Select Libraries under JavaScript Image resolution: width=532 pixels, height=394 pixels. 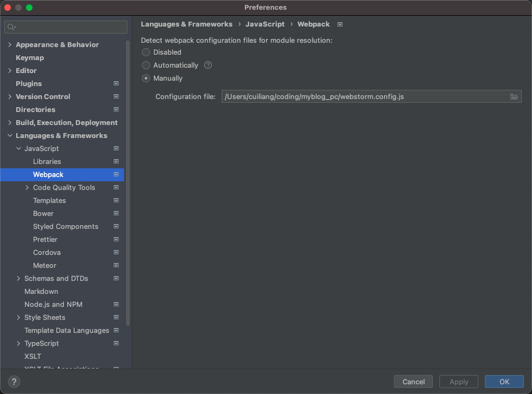[47, 161]
